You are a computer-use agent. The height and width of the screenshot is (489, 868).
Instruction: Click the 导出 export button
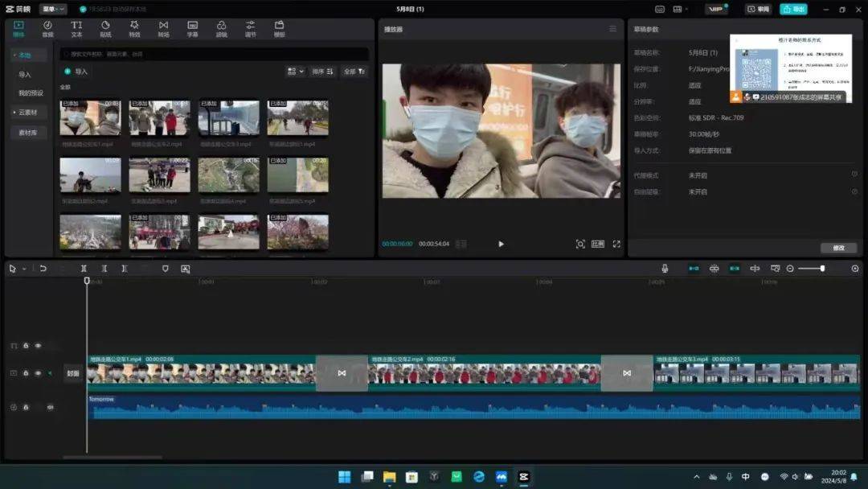tap(795, 8)
